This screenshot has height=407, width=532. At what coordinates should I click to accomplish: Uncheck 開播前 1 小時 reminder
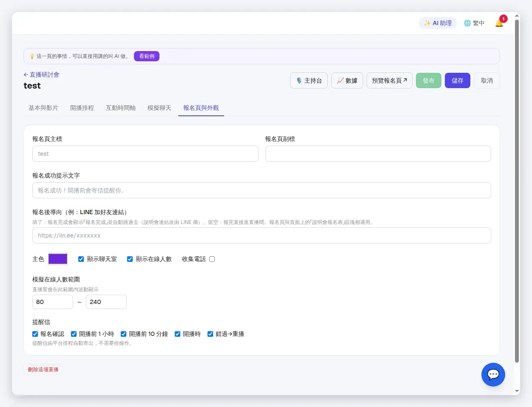tap(74, 334)
